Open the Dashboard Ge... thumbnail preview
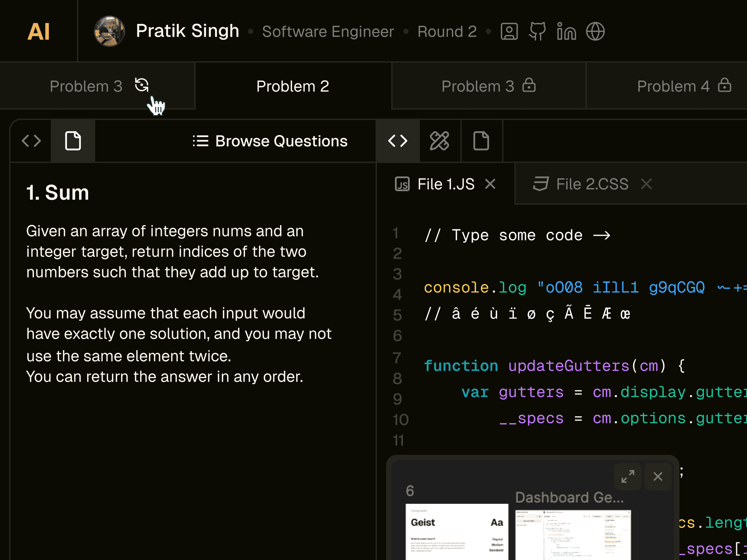 pos(573,535)
